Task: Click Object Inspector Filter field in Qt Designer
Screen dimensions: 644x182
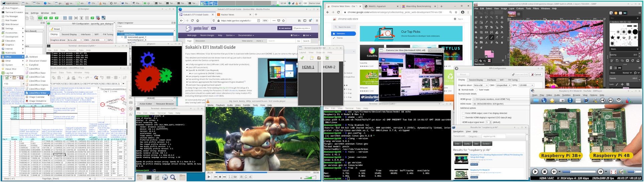Action: click(x=146, y=26)
